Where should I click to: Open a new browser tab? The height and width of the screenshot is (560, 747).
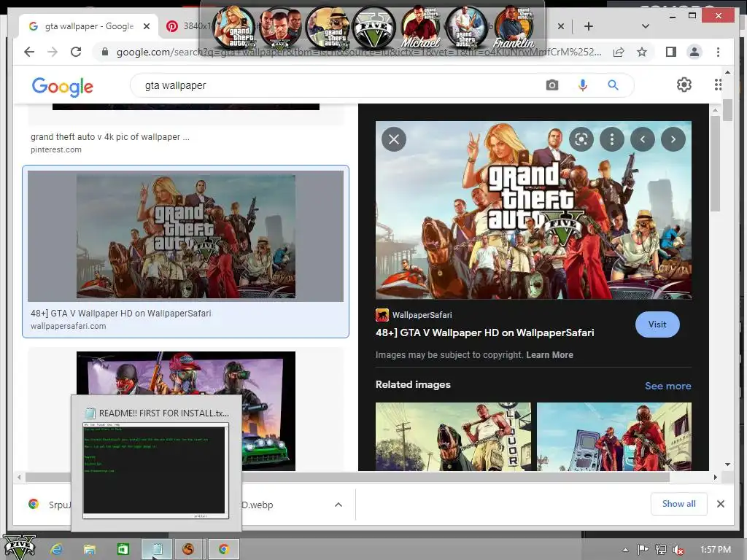589,26
